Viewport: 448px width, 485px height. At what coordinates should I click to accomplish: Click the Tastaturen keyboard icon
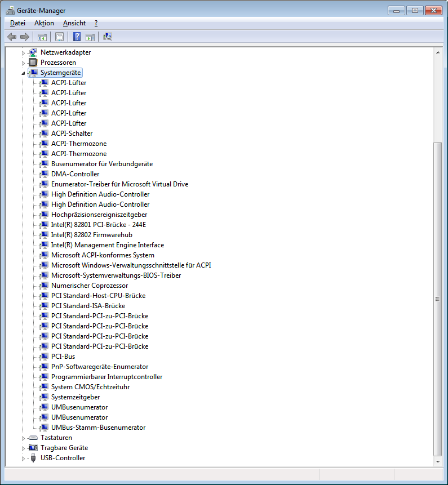coord(33,438)
